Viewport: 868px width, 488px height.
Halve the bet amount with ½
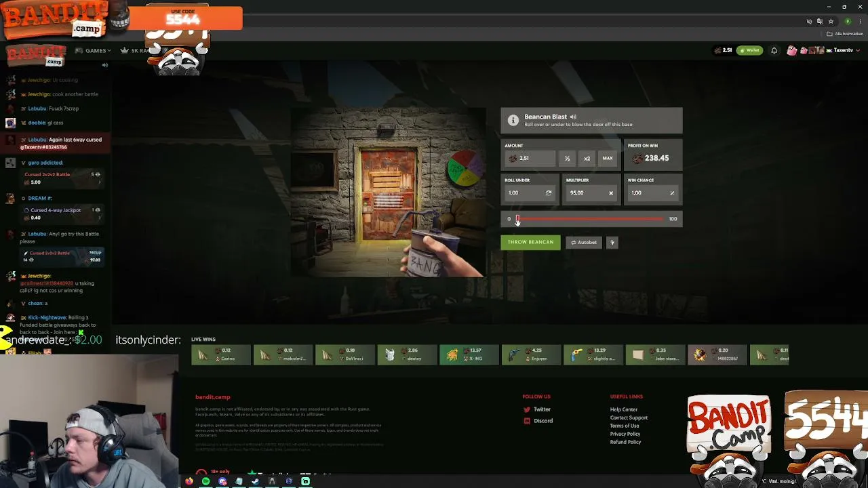coord(567,159)
